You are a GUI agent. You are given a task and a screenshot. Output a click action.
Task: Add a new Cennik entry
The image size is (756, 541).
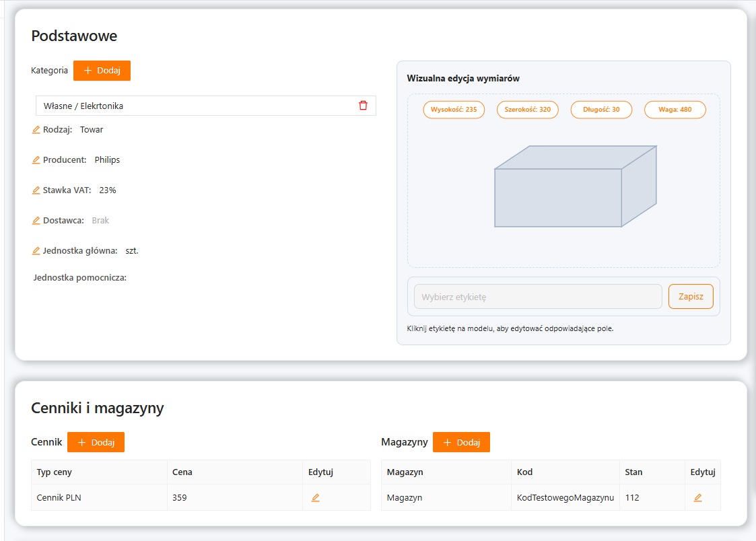[96, 442]
